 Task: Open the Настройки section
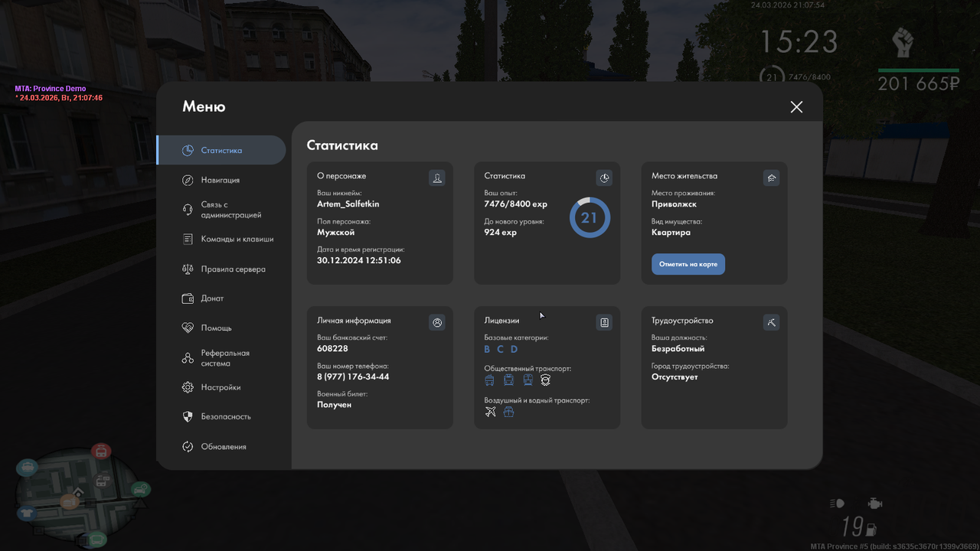(221, 387)
